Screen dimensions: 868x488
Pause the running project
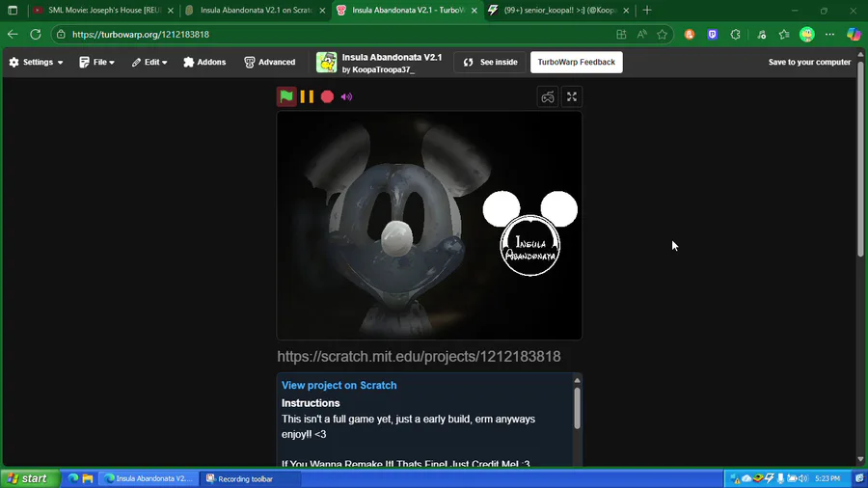(307, 96)
